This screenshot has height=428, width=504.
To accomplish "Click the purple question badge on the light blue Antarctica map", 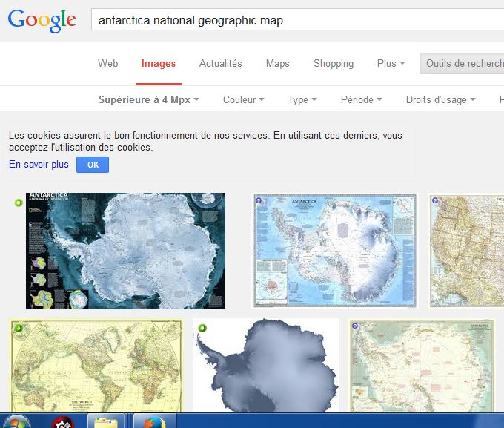I will tap(259, 200).
